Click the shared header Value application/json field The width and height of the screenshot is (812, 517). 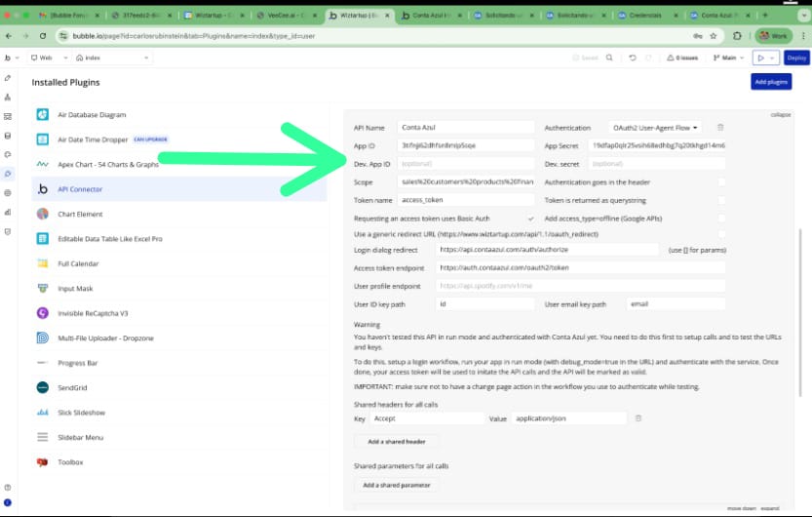tap(569, 418)
